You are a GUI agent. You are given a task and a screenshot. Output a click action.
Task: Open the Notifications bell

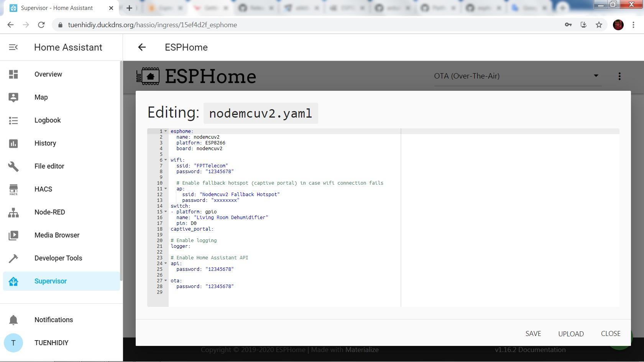coord(14,320)
